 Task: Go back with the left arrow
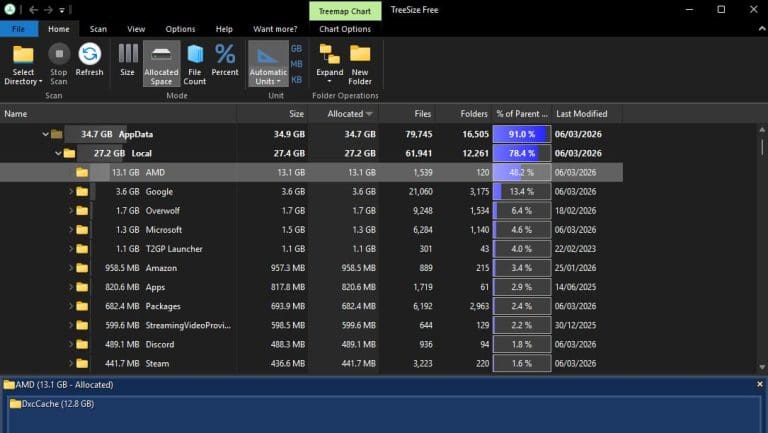[33, 10]
